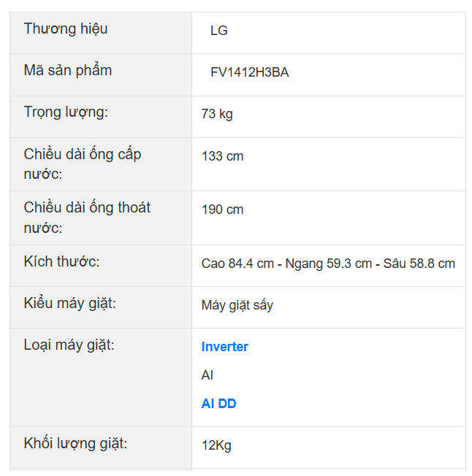
Task: Click the Kiểu máy giặt label
Action: 69,304
